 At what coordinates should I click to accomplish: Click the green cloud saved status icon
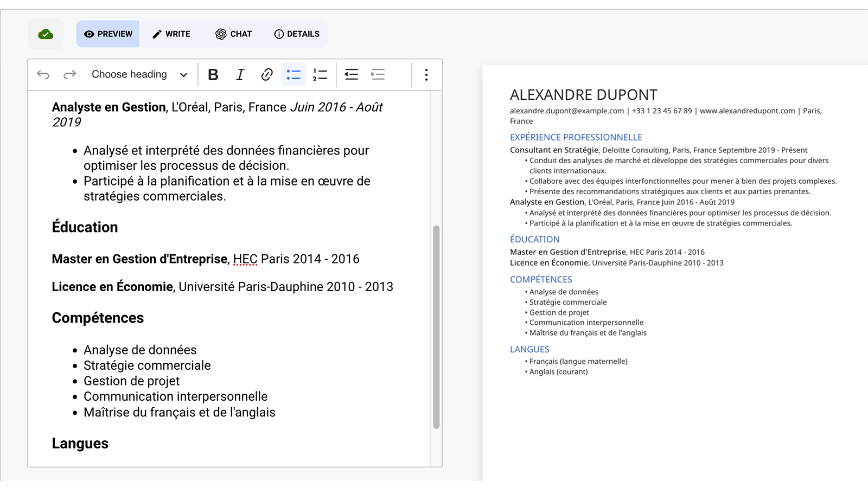pos(46,34)
